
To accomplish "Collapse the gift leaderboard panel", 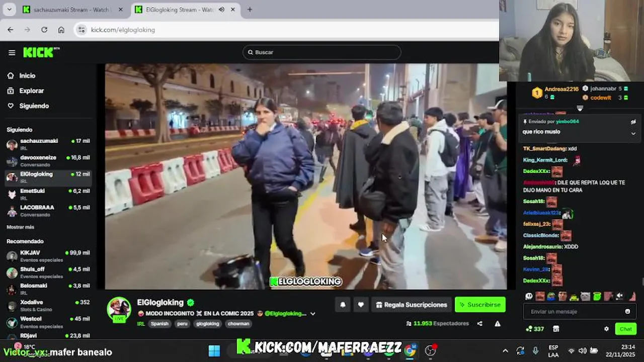I will (x=580, y=108).
